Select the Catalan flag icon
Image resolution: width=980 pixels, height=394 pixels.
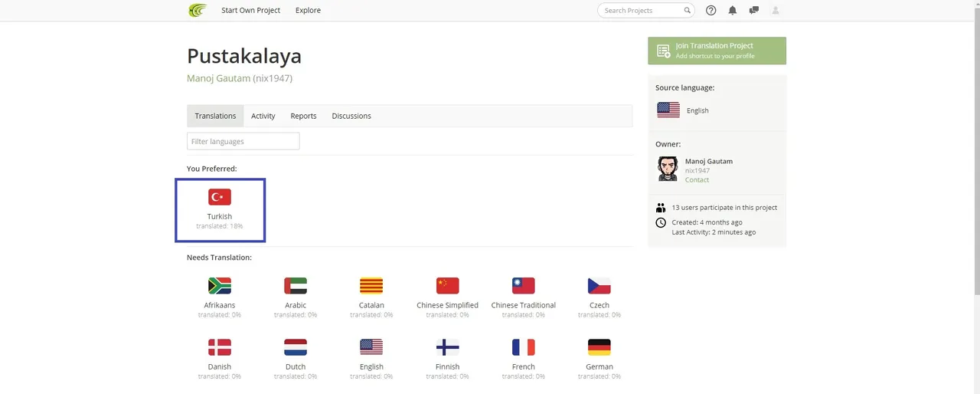point(371,286)
